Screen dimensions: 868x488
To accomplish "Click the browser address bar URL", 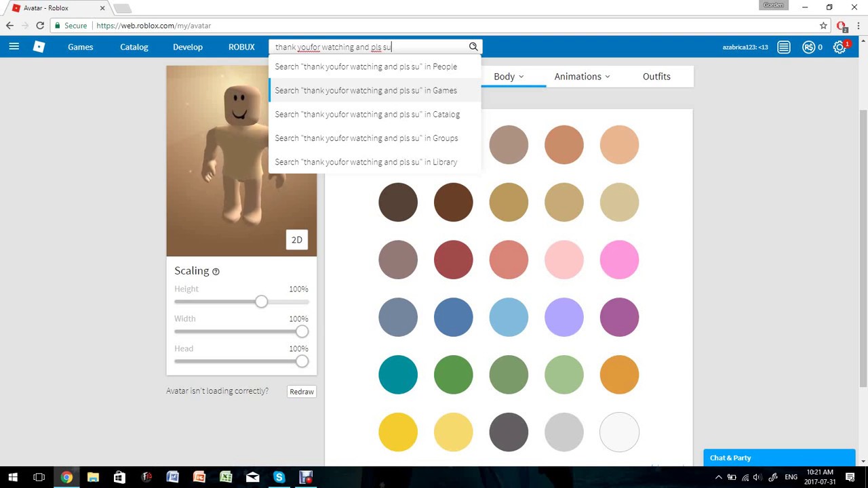I will [x=154, y=26].
